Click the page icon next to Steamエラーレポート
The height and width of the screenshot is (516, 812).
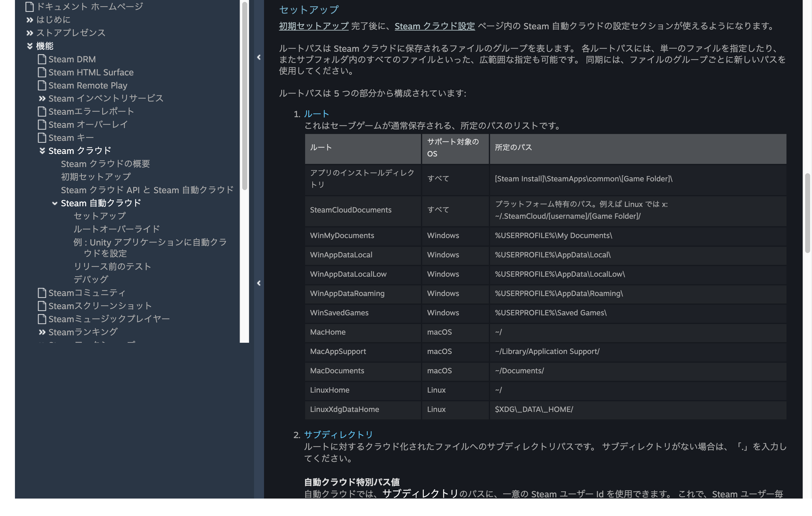(42, 112)
